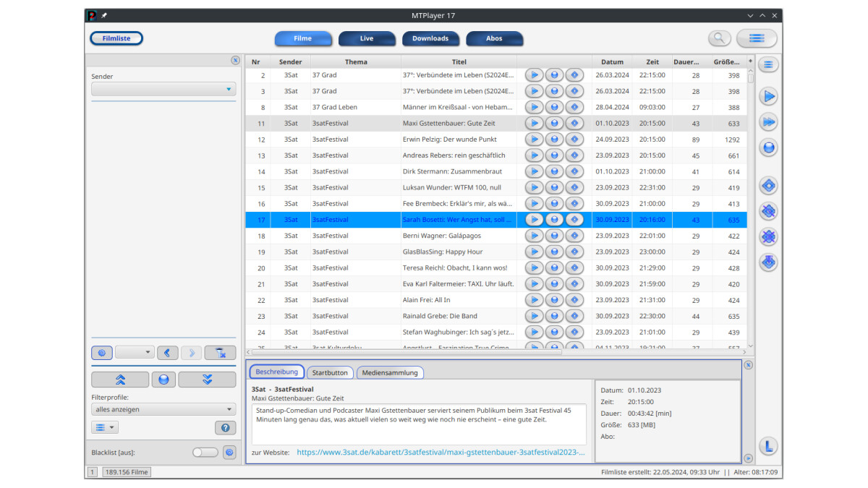Expand the Filterprofile 'alles anzeigen' dropdown
The width and height of the screenshot is (868, 488).
163,409
